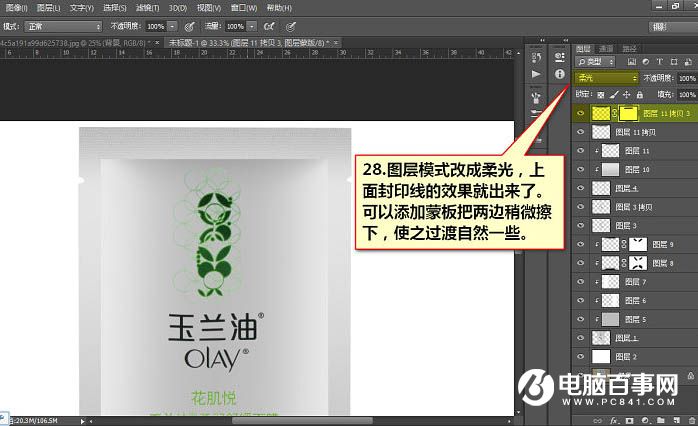Switch to 路径 paths tab
Screen dimensions: 698x426
[x=629, y=49]
